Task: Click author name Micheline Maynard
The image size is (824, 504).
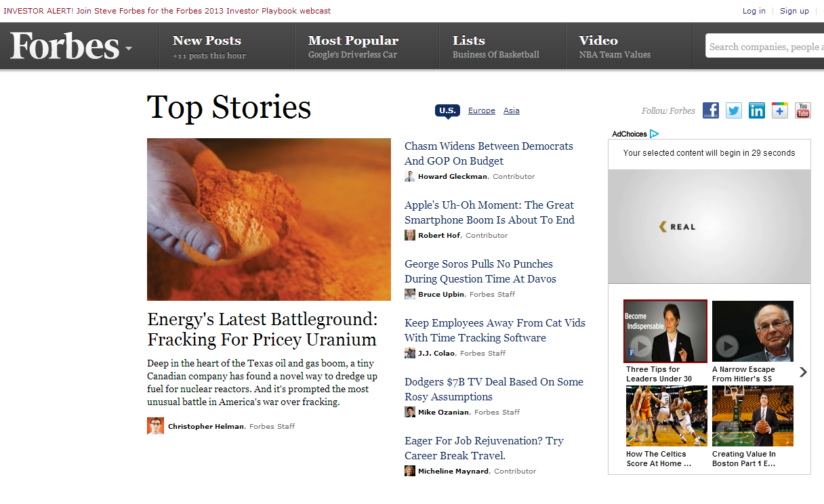Action: pyautogui.click(x=453, y=471)
